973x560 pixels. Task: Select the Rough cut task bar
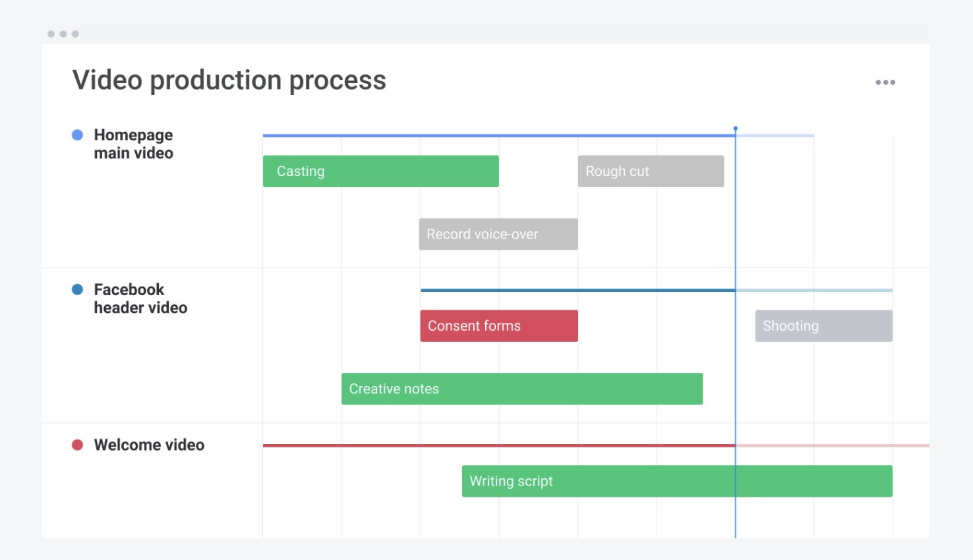point(651,171)
